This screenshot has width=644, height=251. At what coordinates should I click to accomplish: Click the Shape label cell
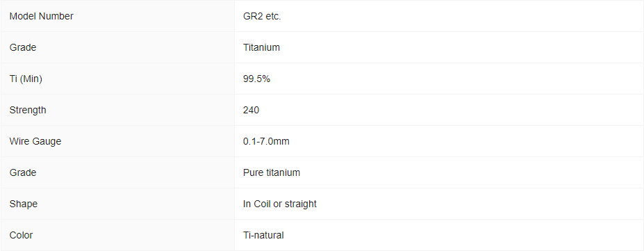click(117, 204)
